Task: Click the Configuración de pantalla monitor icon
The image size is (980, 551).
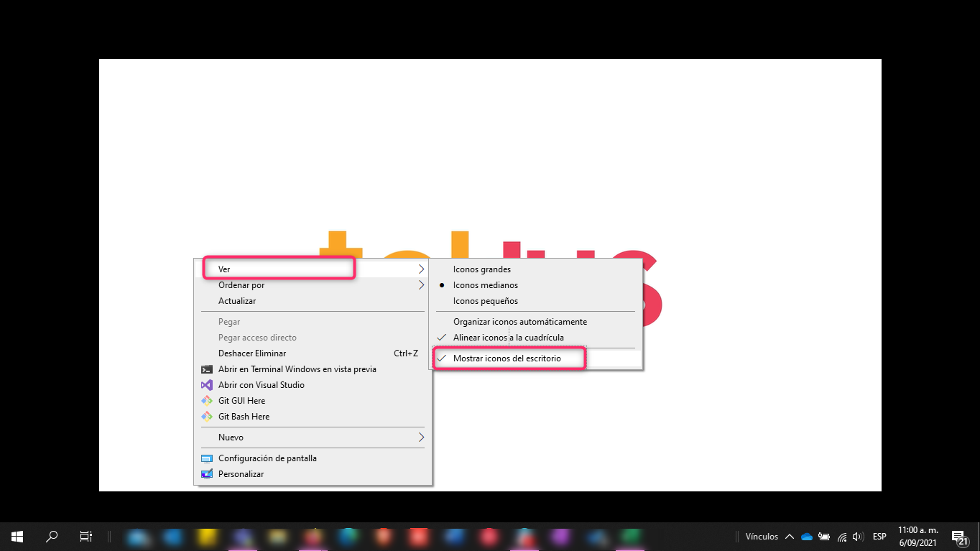Action: [207, 458]
